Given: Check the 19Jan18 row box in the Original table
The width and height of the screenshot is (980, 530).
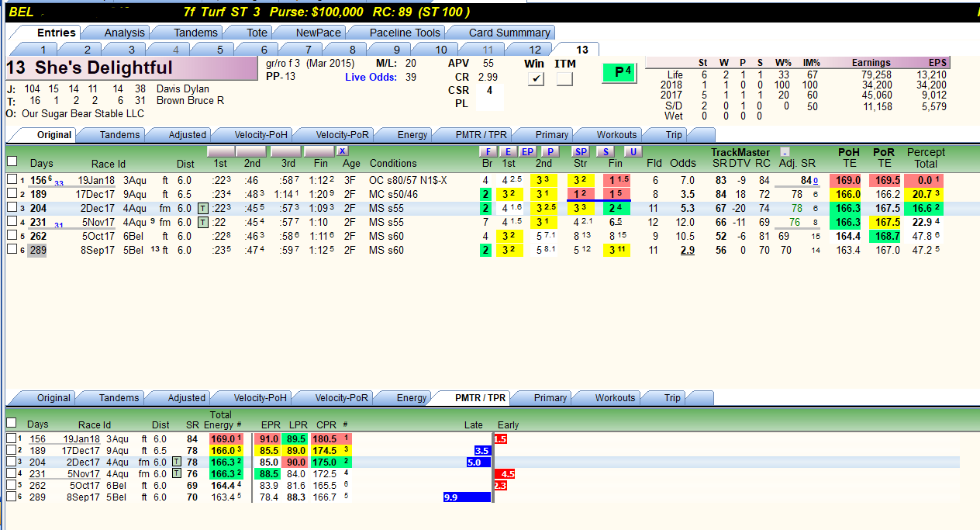Looking at the screenshot, I should click(x=12, y=180).
